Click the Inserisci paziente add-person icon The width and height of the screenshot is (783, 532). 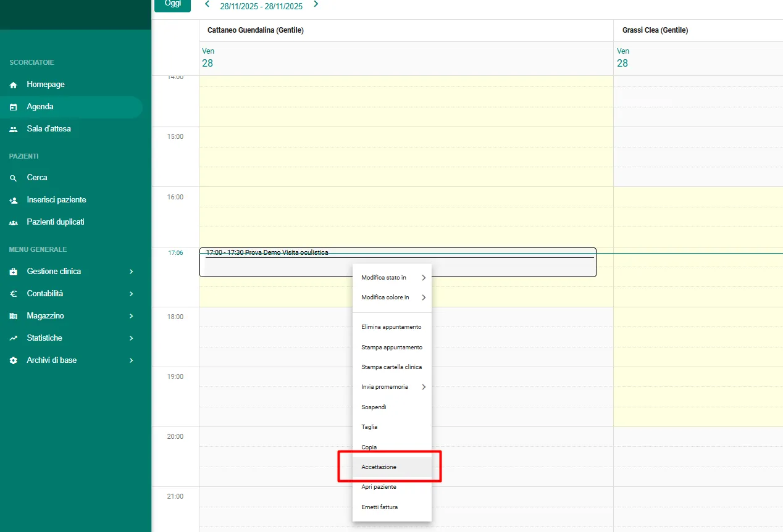tap(14, 200)
